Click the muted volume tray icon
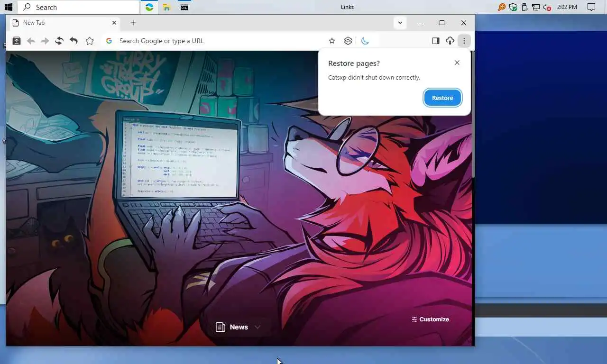Viewport: 607px width, 364px height. click(x=547, y=7)
